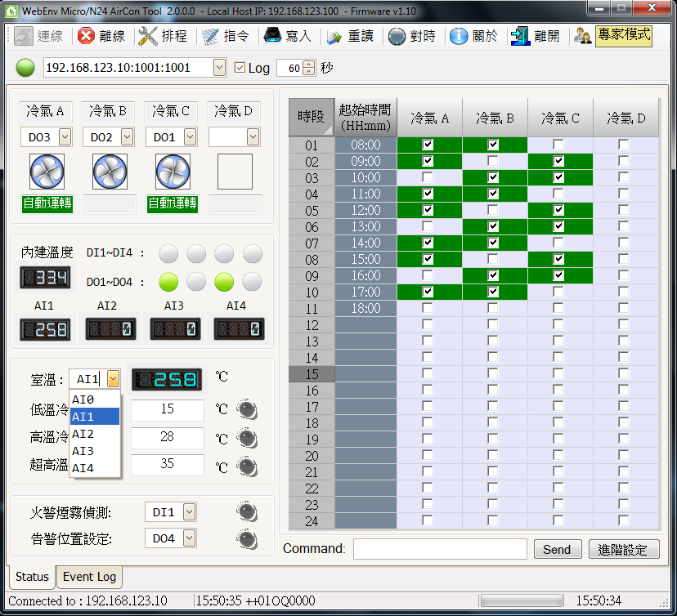Image resolution: width=677 pixels, height=616 pixels.
Task: Click the third DO1~DO4 green indicator lamp
Action: pyautogui.click(x=224, y=282)
